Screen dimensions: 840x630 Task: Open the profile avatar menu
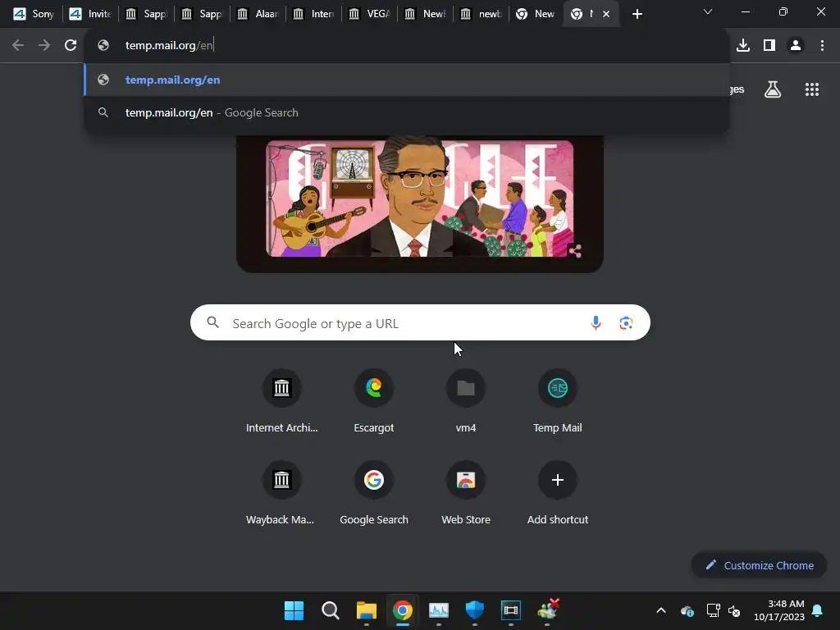(x=796, y=45)
